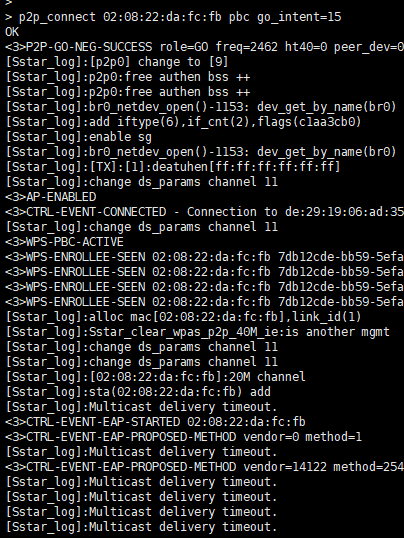Click the p2p_connect command line
The image size is (404, 538).
(x=173, y=17)
